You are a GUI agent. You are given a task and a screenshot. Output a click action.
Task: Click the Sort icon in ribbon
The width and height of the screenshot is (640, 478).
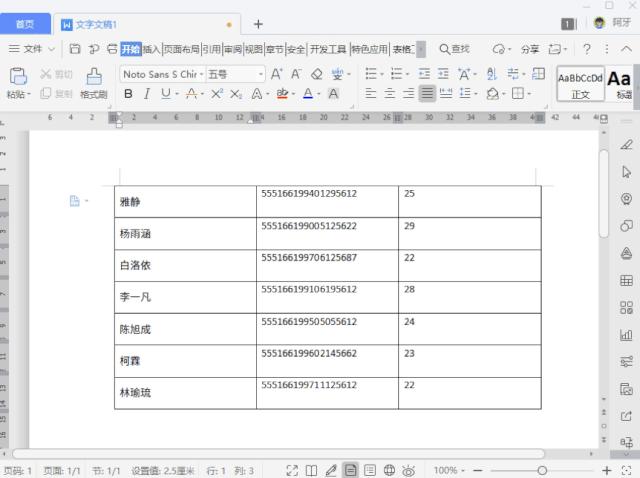[492, 74]
